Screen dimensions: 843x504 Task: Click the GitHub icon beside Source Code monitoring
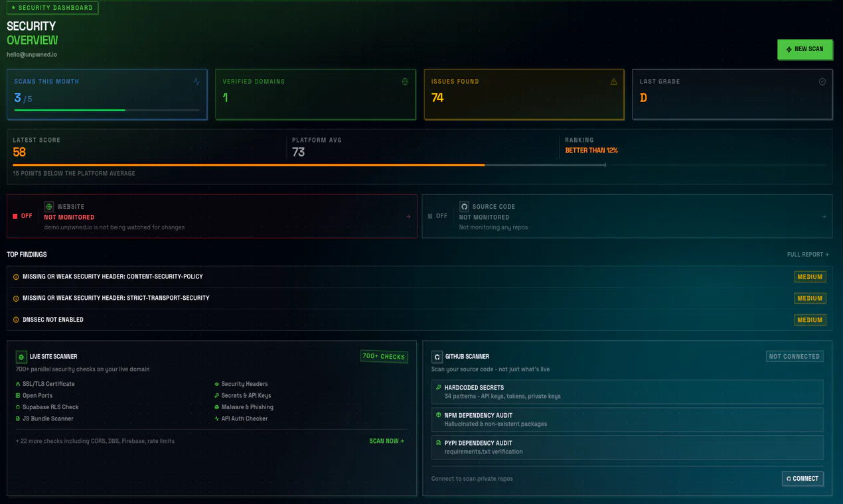tap(464, 207)
